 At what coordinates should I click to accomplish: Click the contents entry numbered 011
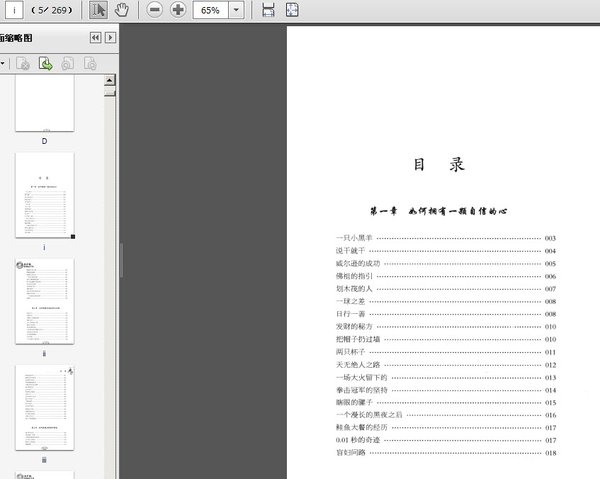tap(446, 352)
